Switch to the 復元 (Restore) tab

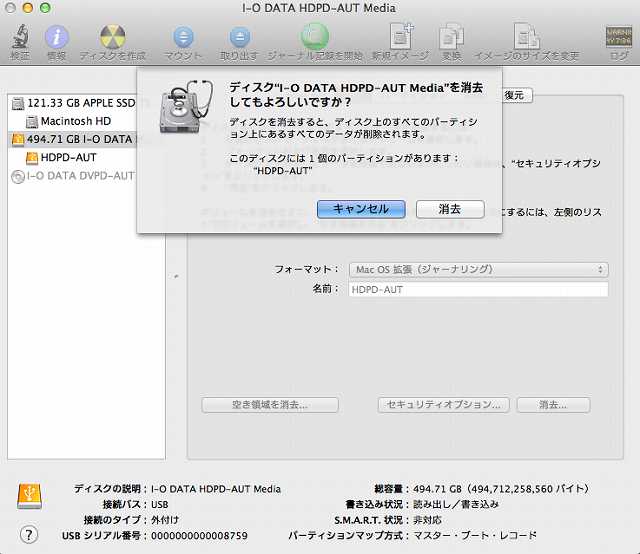click(x=515, y=96)
